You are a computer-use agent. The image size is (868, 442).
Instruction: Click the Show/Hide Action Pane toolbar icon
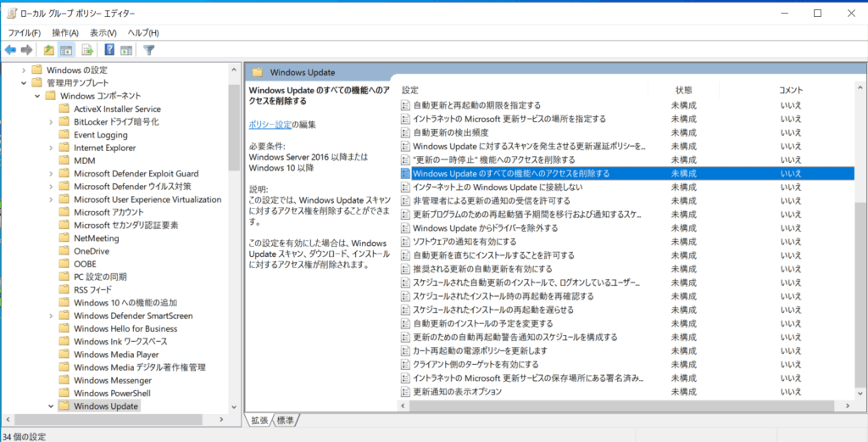126,50
